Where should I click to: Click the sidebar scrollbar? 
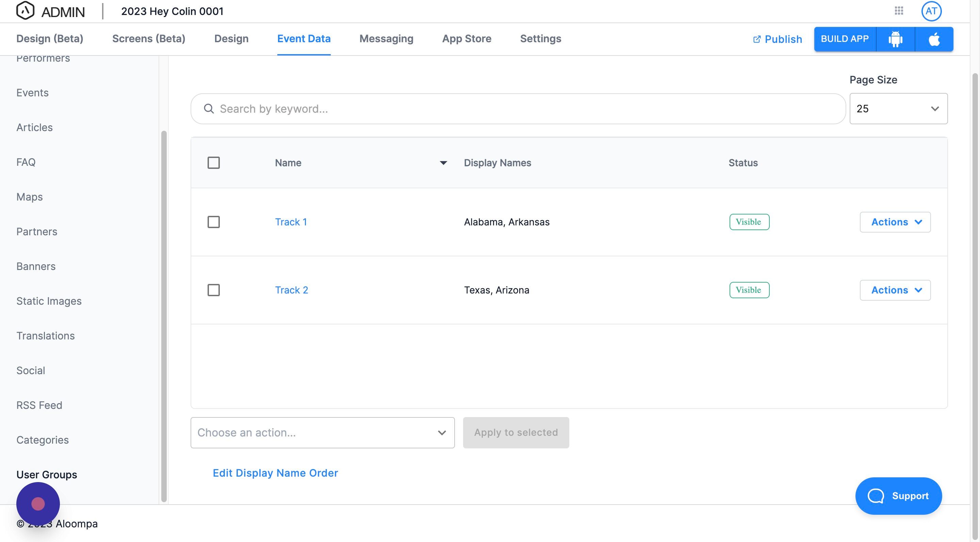click(164, 316)
